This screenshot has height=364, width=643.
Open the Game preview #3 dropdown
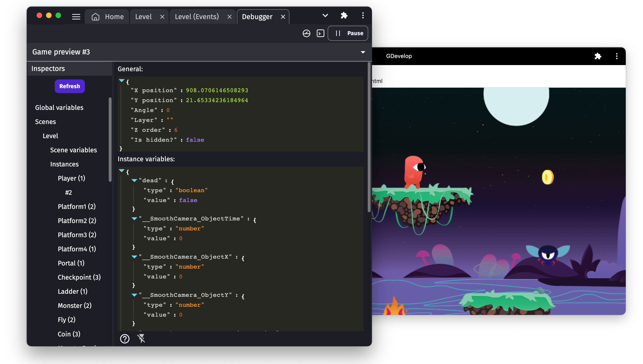pos(363,52)
